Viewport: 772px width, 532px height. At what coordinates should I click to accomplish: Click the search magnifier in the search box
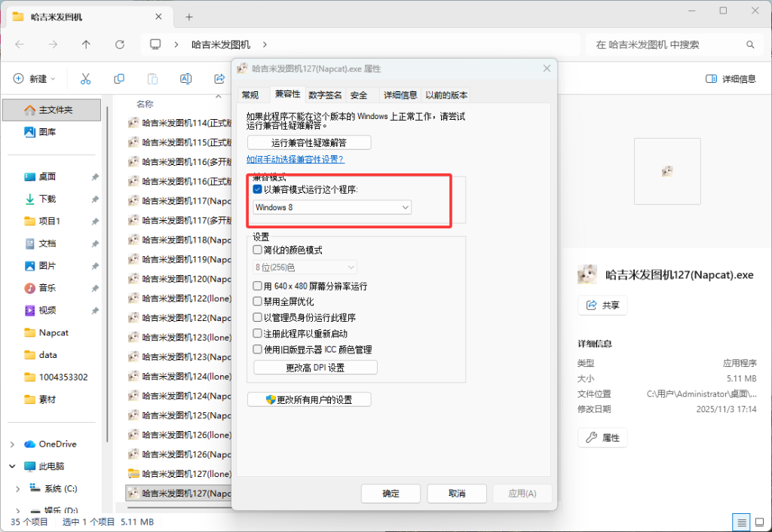[x=750, y=44]
